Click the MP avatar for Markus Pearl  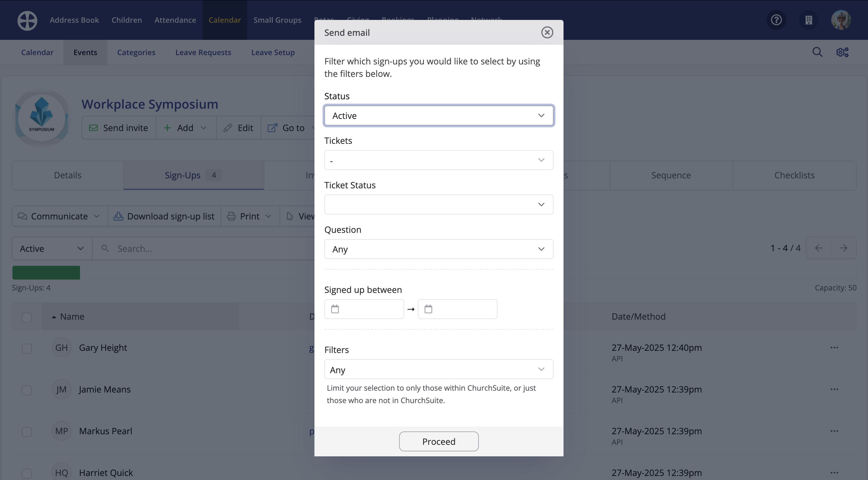[x=61, y=431]
